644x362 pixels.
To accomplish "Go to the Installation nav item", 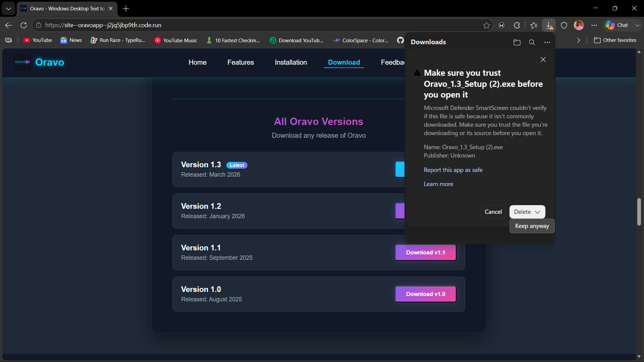I will (291, 62).
